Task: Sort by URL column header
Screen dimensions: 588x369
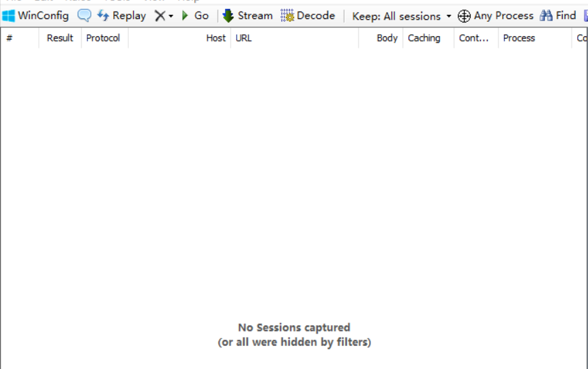Action: pos(295,38)
